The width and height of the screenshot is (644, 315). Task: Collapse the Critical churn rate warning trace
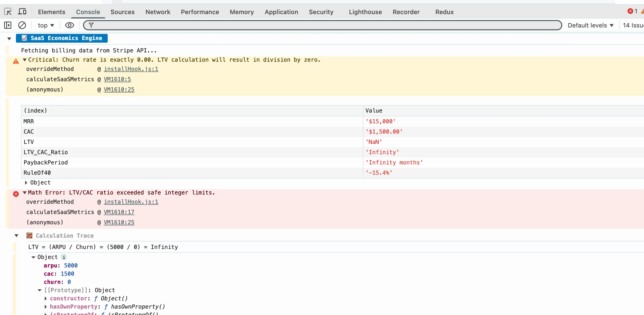coord(25,60)
